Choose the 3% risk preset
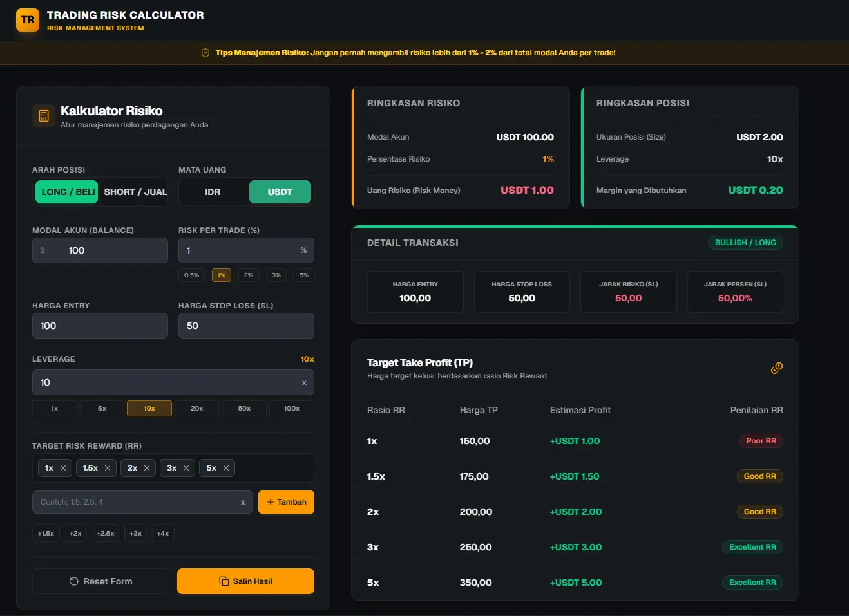The image size is (849, 616). pyautogui.click(x=276, y=275)
